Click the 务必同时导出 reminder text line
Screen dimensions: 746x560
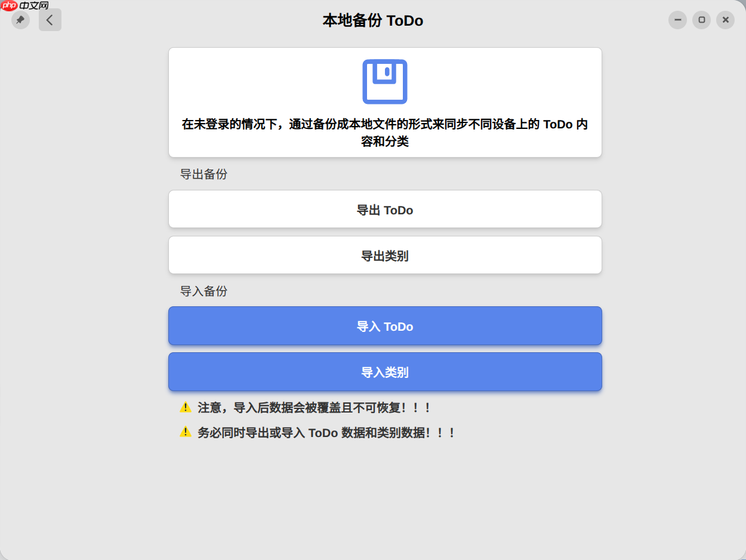(325, 432)
